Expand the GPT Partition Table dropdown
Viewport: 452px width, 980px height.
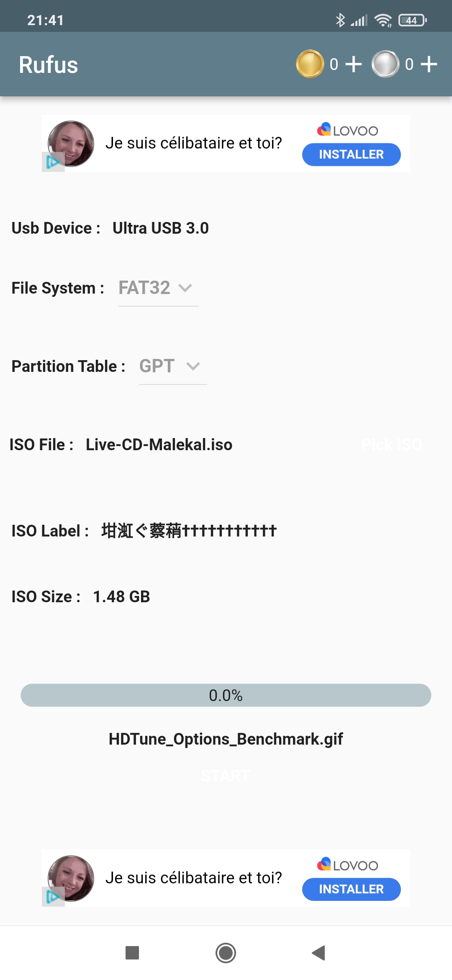coord(172,366)
